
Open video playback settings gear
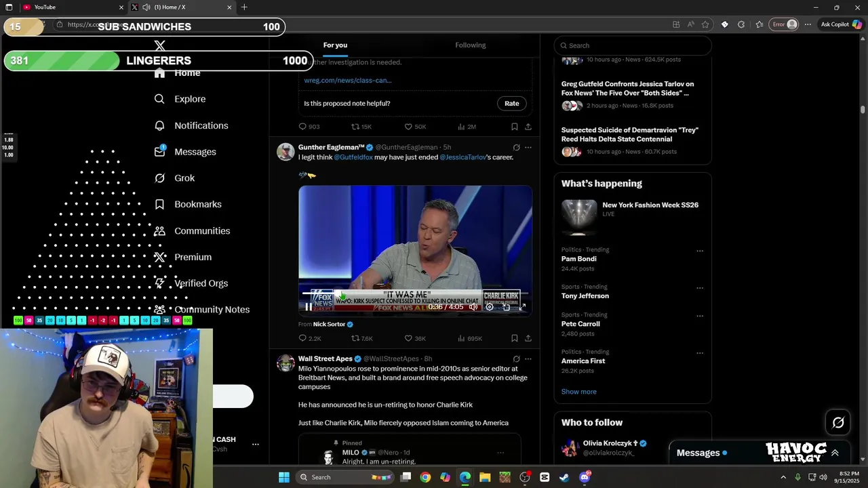pyautogui.click(x=490, y=307)
